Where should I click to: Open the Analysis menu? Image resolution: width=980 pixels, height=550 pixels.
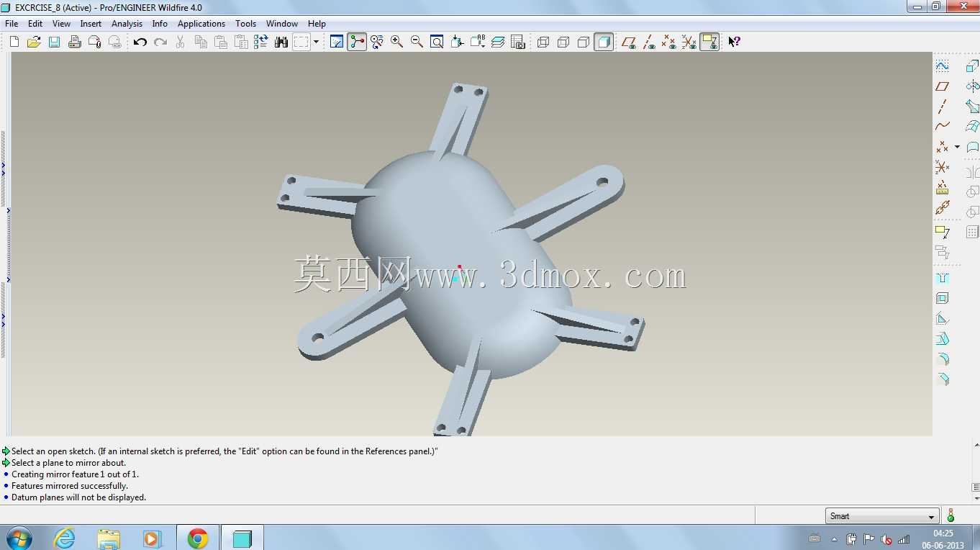click(x=127, y=24)
